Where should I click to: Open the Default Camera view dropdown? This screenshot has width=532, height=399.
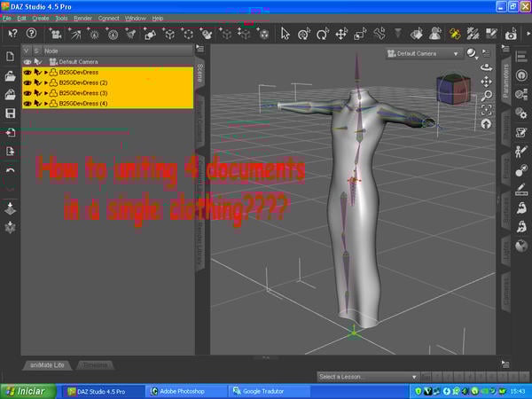(424, 53)
